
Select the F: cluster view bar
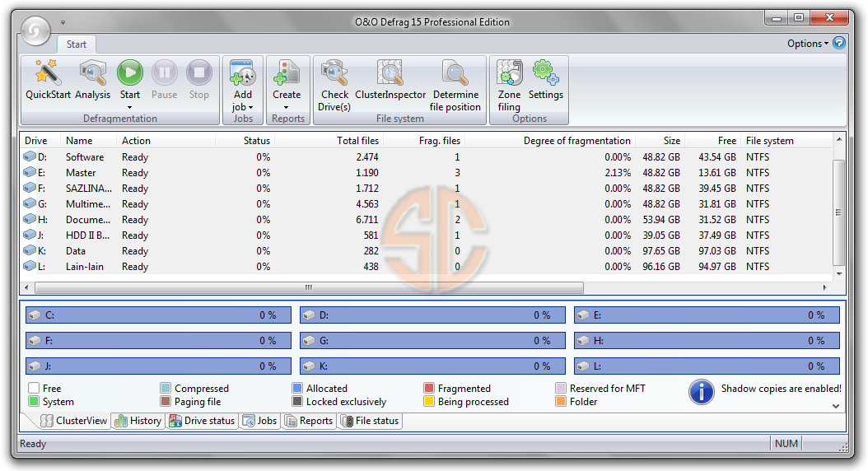(158, 340)
